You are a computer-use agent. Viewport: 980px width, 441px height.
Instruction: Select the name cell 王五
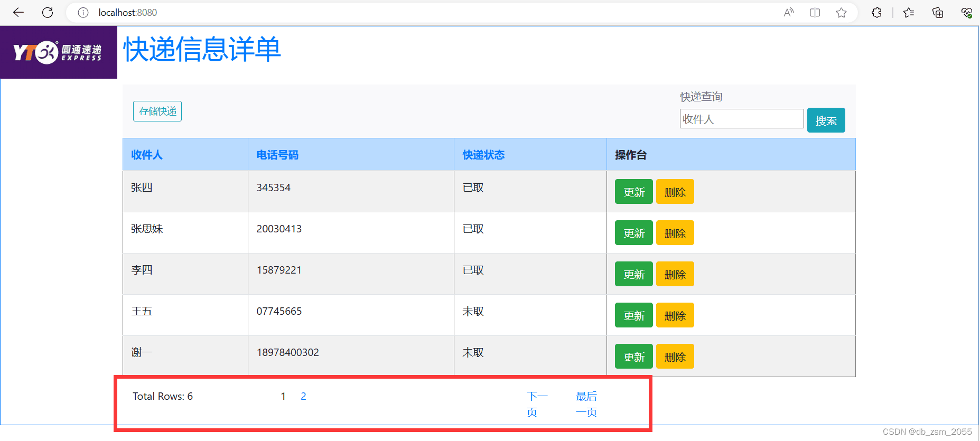(142, 311)
